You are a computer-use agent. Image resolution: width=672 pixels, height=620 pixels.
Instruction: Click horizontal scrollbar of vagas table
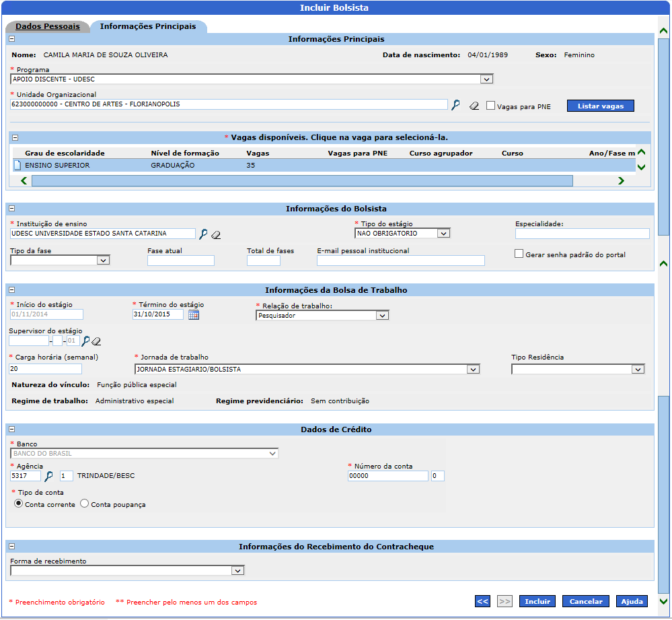tap(302, 180)
